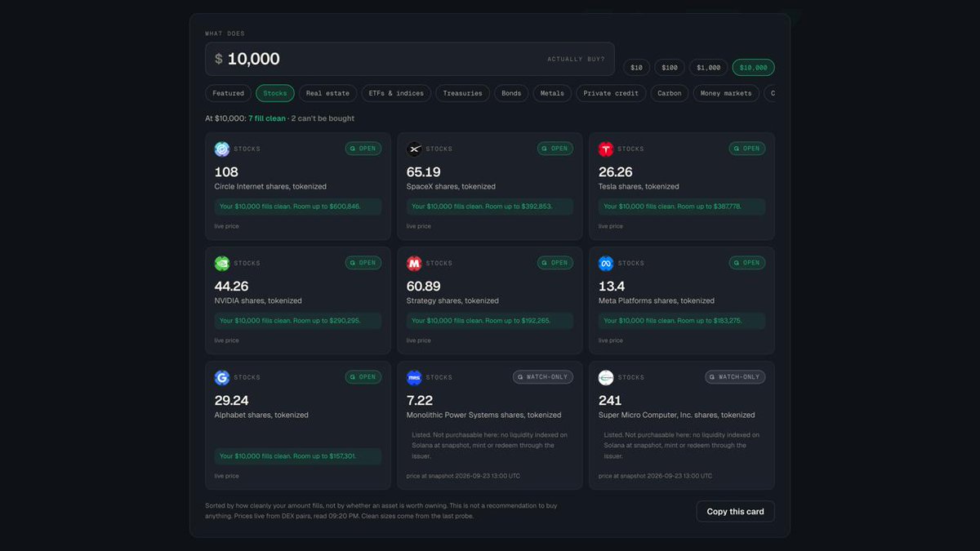980x551 pixels.
Task: Click WATCH-ONLY badge on Super Micro Computer card
Action: (x=735, y=377)
